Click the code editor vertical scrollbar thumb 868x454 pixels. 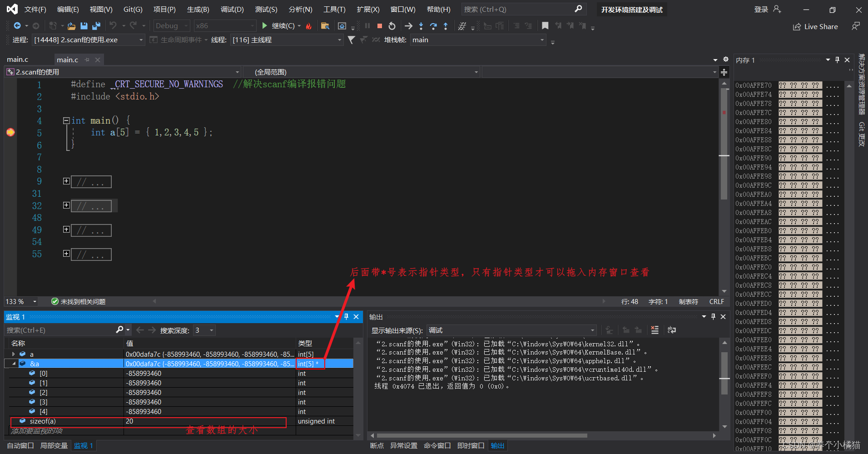coord(724,144)
